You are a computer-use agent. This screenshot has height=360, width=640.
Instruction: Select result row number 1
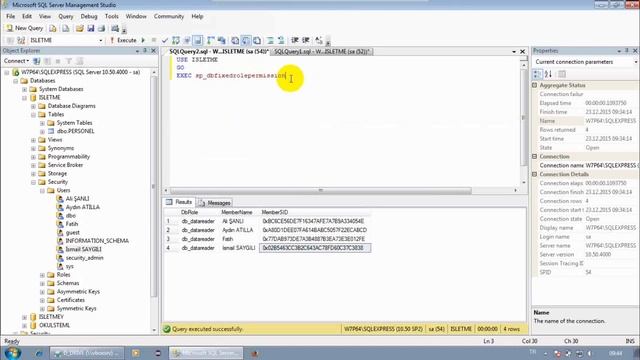coord(170,221)
